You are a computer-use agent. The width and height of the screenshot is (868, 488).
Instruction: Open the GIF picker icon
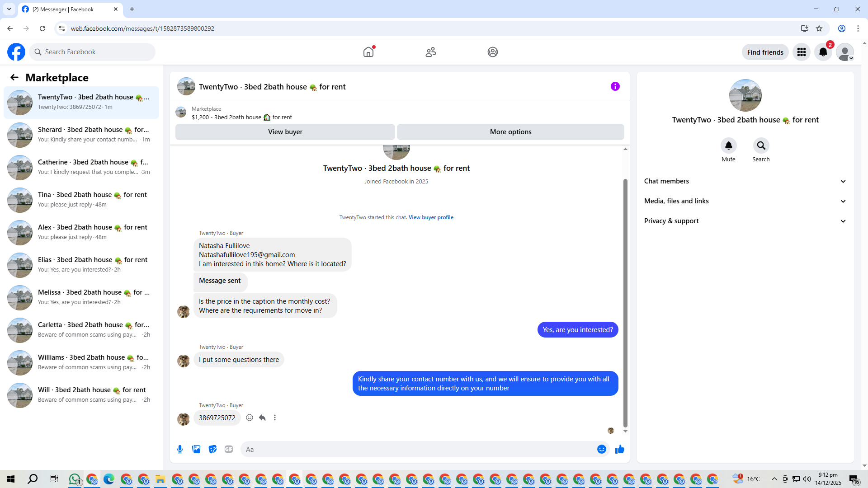(229, 449)
